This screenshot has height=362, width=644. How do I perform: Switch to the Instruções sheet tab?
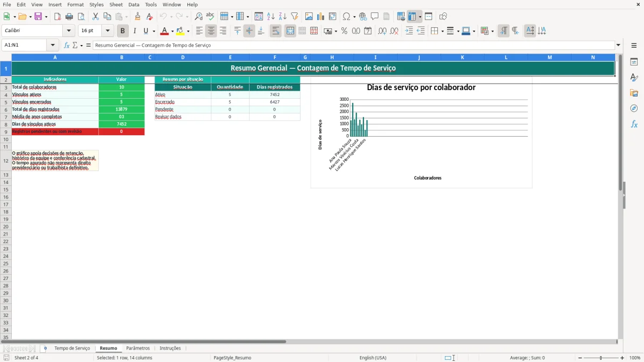click(170, 349)
